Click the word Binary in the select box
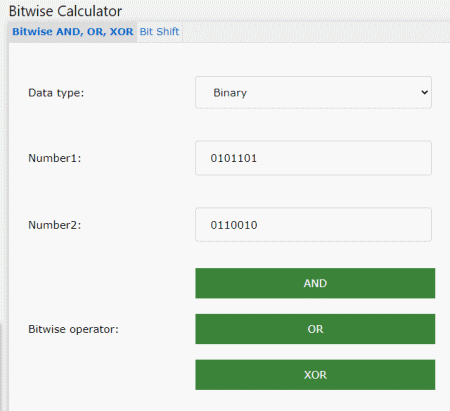 point(230,93)
